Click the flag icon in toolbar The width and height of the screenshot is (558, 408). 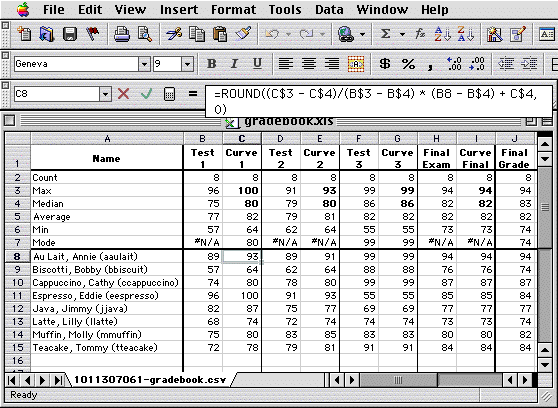tap(93, 34)
